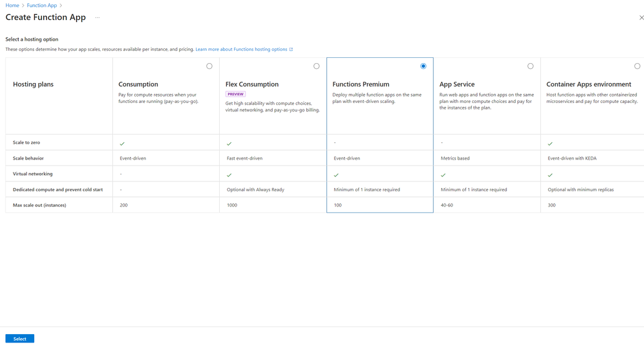Go to Function App breadcrumb

(42, 5)
